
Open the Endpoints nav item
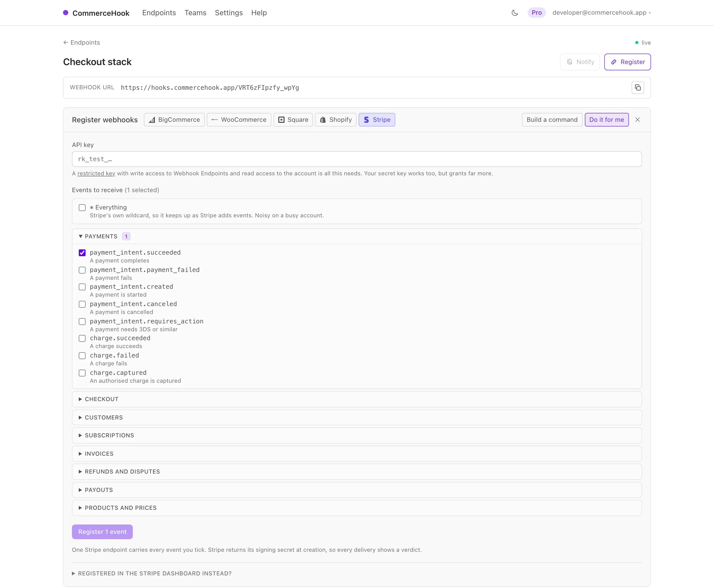(159, 13)
